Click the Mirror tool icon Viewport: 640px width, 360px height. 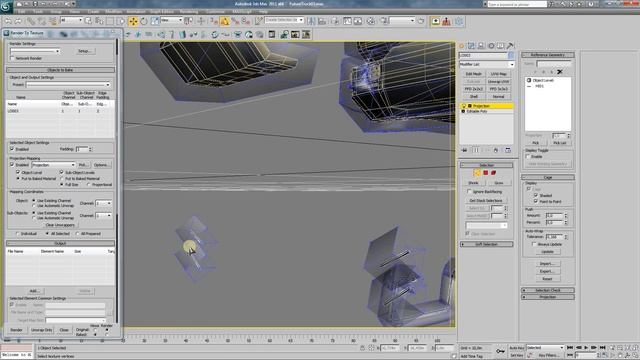(x=311, y=21)
